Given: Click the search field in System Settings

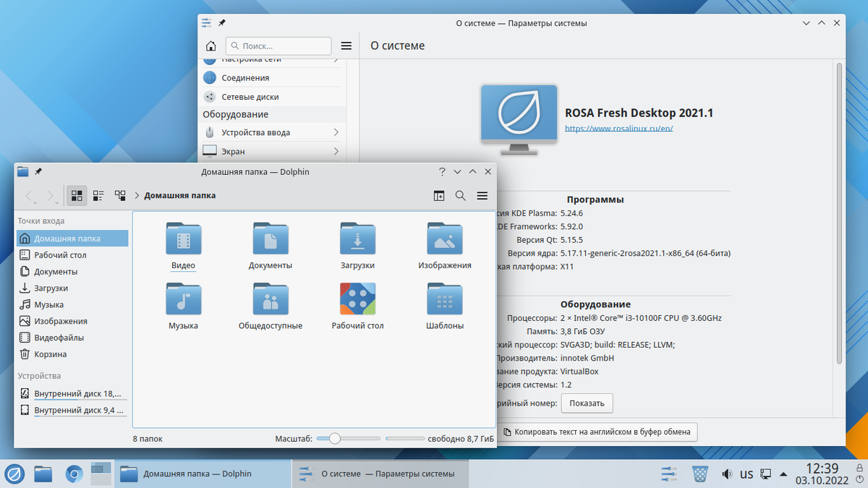Looking at the screenshot, I should 278,46.
